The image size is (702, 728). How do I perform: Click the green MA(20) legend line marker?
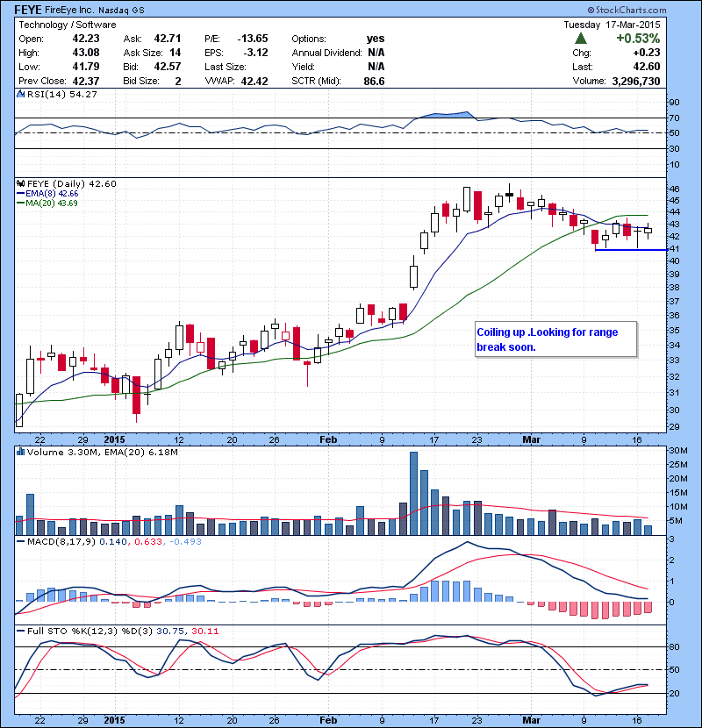coord(20,203)
